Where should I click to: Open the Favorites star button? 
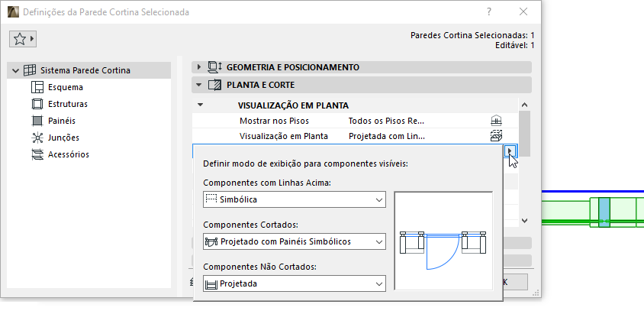[x=23, y=39]
